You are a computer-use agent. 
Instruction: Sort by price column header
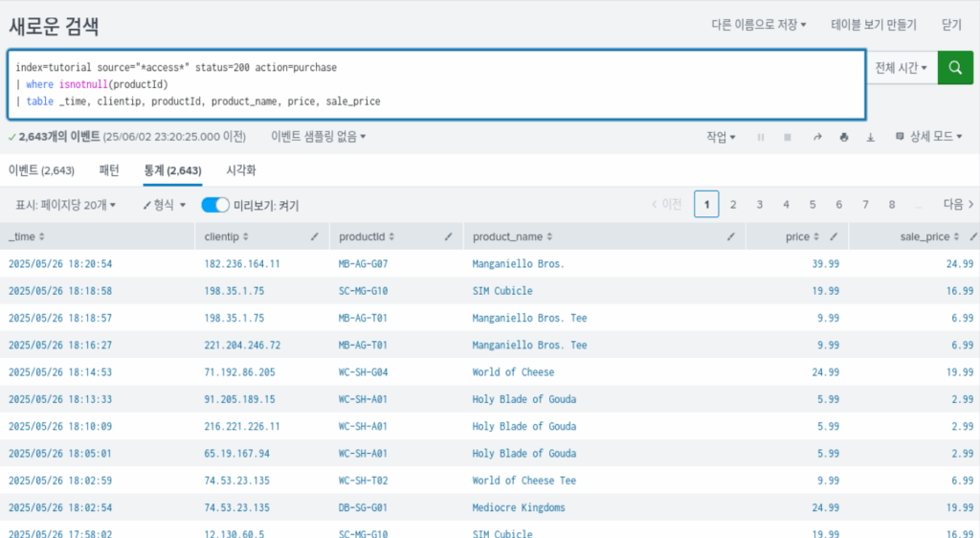[802, 236]
